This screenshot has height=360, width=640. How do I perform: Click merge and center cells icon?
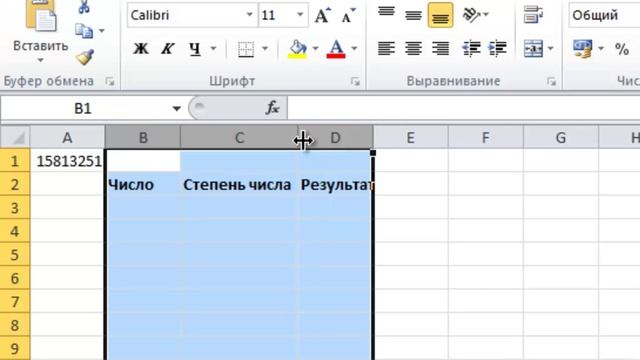[x=533, y=49]
